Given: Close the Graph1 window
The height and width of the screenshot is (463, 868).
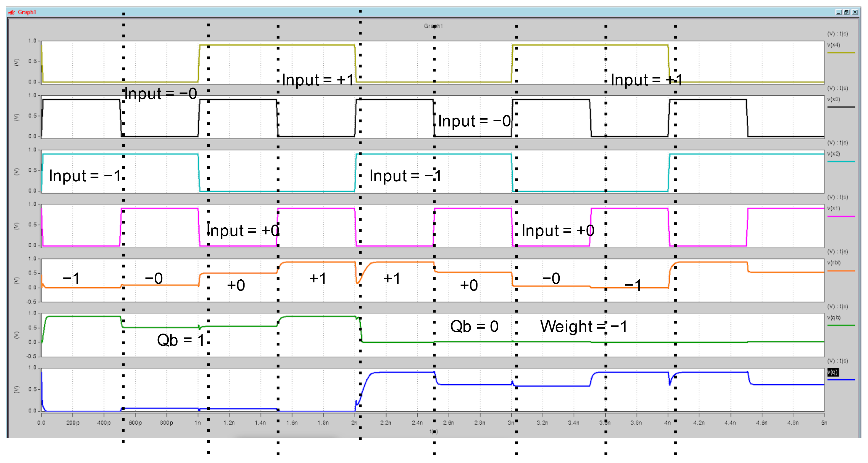Looking at the screenshot, I should (855, 12).
